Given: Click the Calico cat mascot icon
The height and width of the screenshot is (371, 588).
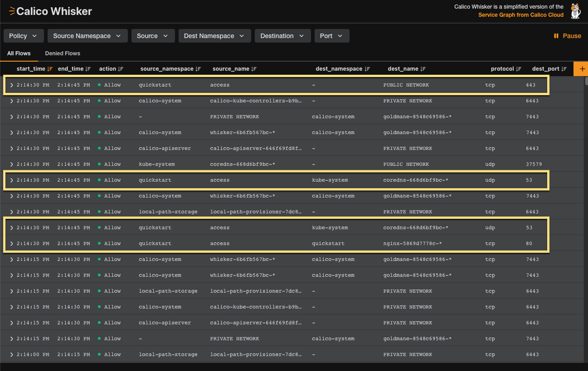Looking at the screenshot, I should click(575, 11).
